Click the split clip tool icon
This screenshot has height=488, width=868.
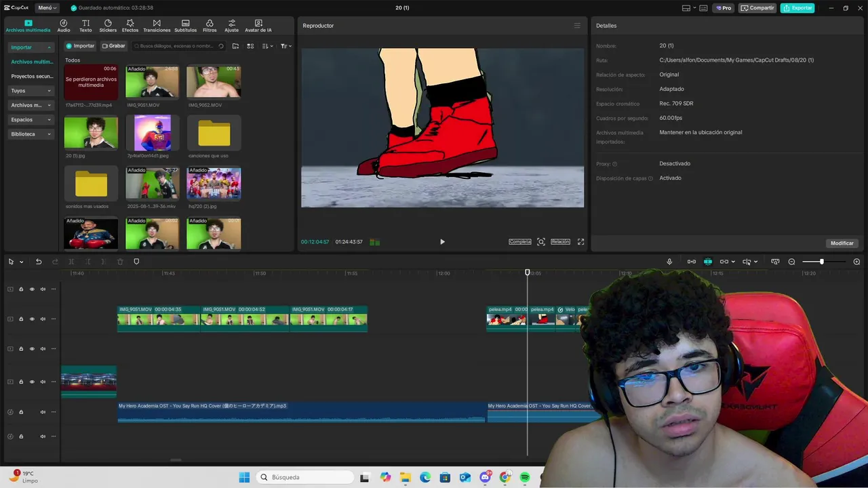[x=71, y=262]
